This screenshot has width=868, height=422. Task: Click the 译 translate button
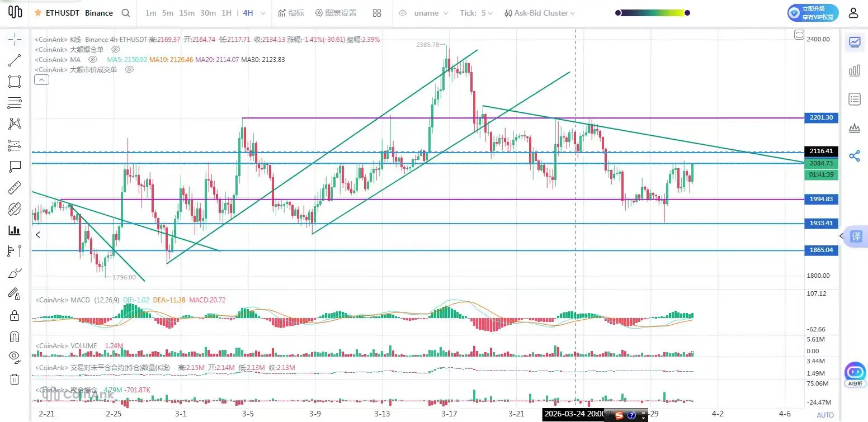tap(856, 236)
